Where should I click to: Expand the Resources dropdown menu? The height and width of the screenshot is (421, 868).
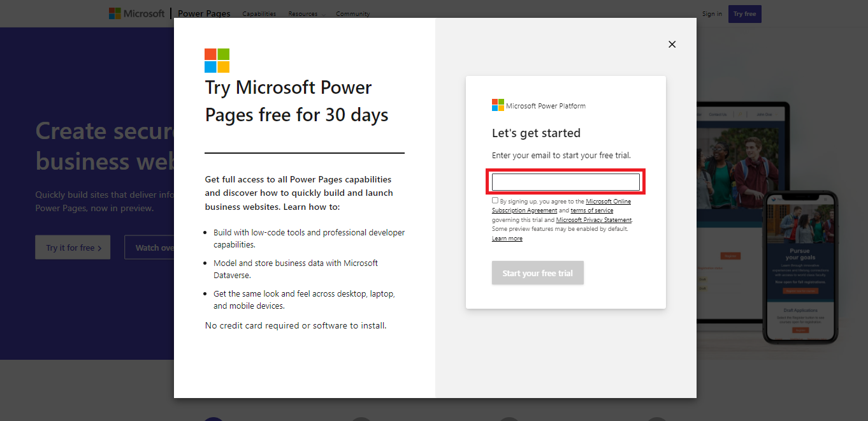click(x=307, y=14)
